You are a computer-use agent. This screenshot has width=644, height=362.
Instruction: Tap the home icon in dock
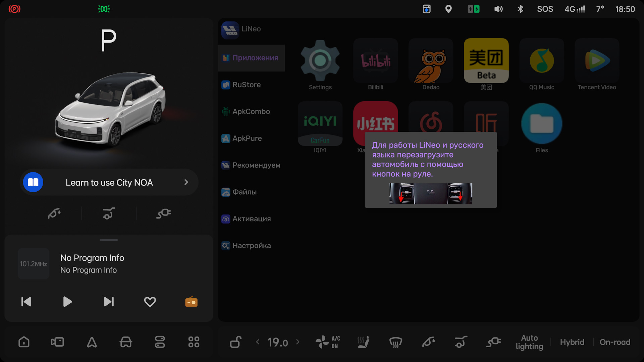[x=24, y=342]
